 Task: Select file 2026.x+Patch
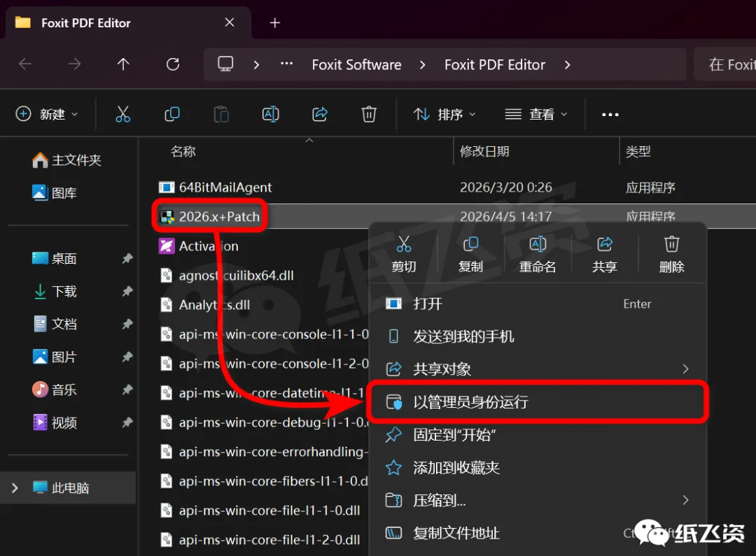pyautogui.click(x=210, y=216)
